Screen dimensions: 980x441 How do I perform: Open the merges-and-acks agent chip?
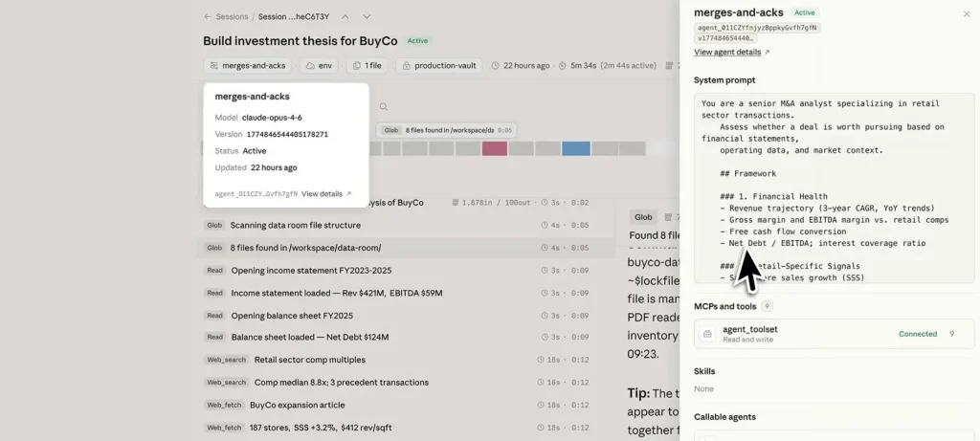pos(247,66)
